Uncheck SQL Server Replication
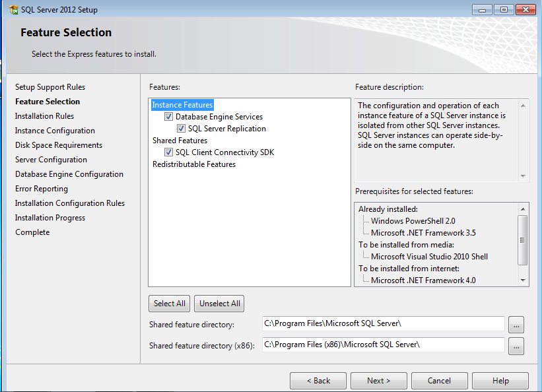 point(182,129)
